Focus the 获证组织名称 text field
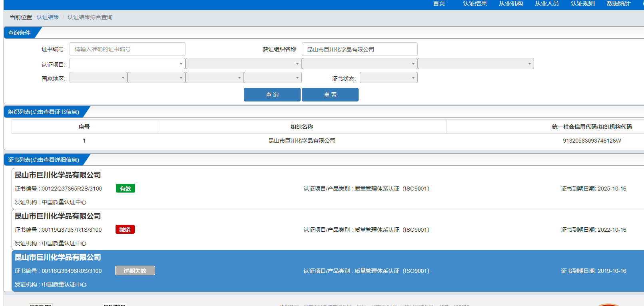This screenshot has height=306, width=644. pyautogui.click(x=359, y=49)
